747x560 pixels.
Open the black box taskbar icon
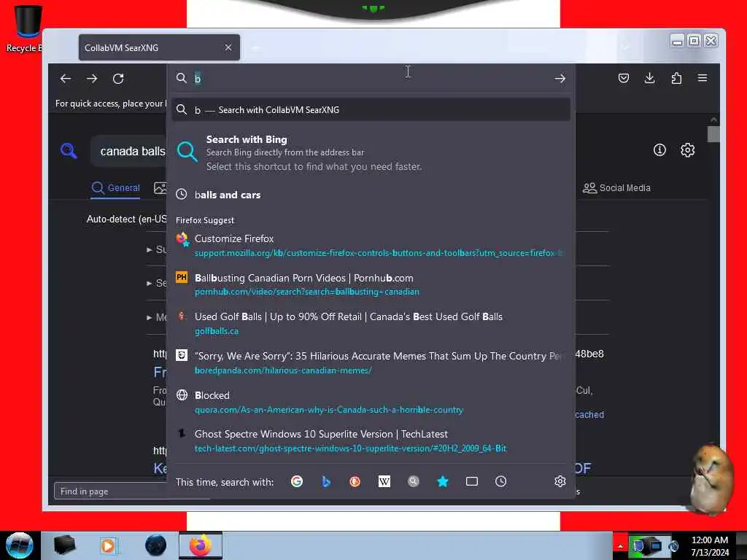64,545
